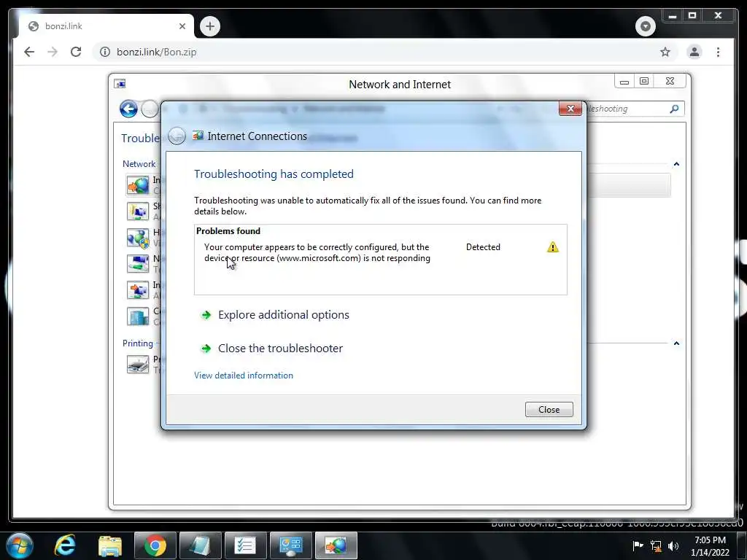Open new tab with plus button
Viewport: 747px width, 560px height.
click(x=210, y=26)
